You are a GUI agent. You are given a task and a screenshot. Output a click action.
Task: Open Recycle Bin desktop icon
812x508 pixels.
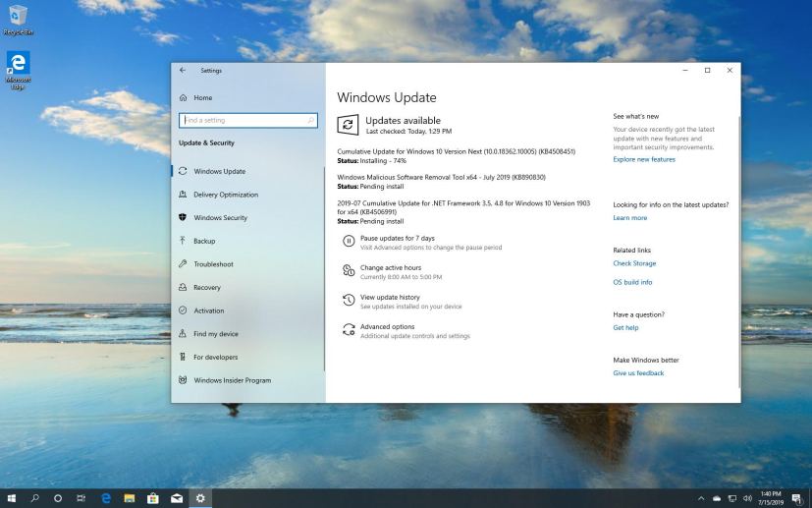(18, 20)
